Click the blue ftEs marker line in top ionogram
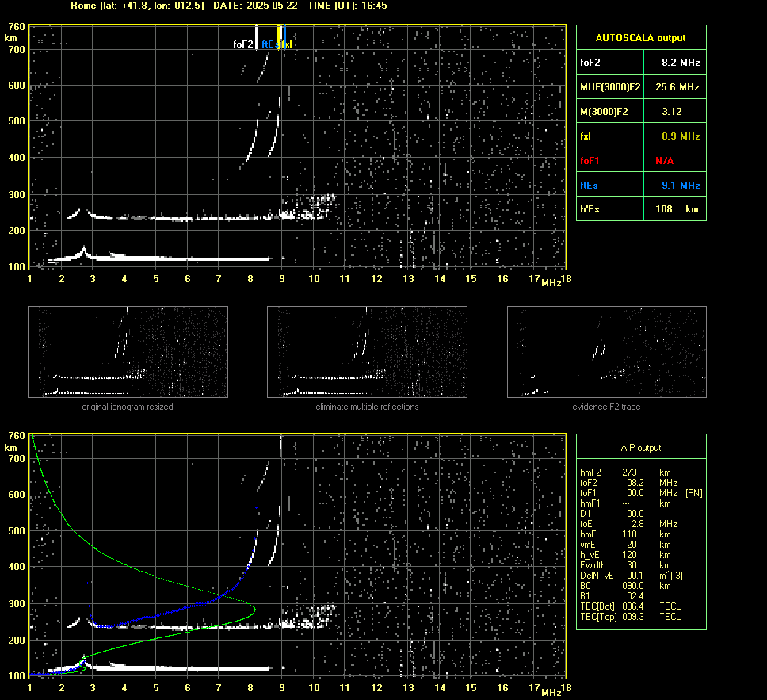 pos(284,36)
